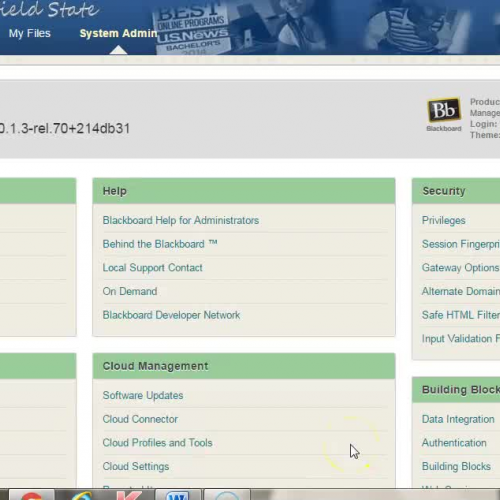Viewport: 500px width, 500px height.
Task: Open the Cloud Settings link
Action: 136,466
